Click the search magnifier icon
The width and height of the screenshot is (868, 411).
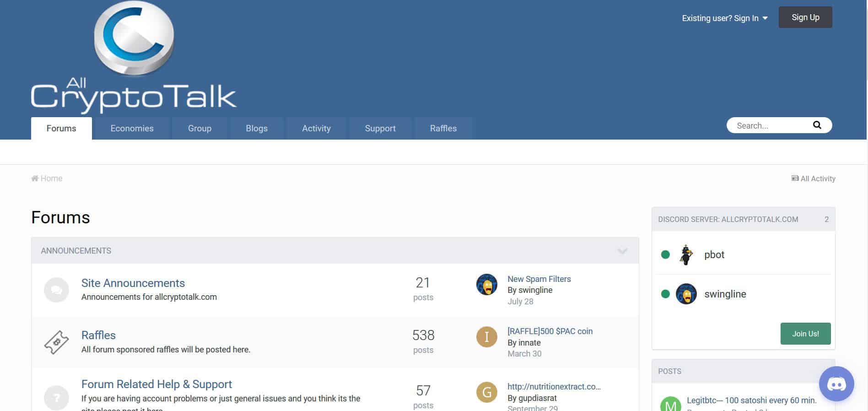tap(817, 125)
